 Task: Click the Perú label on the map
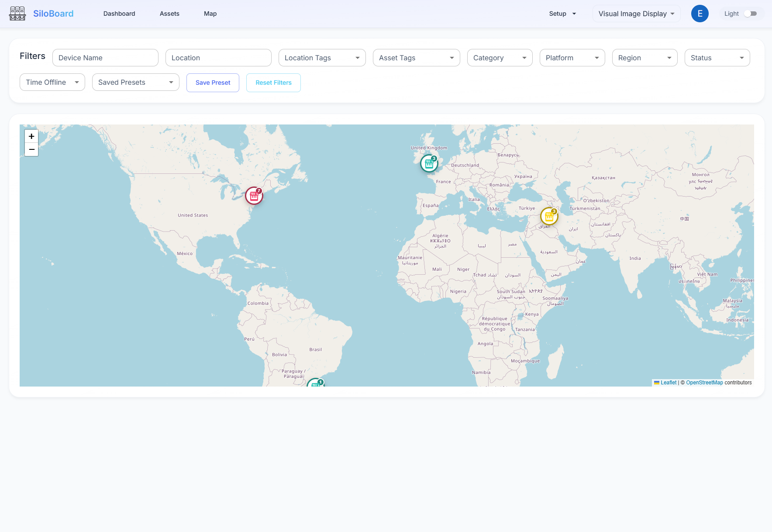249,339
